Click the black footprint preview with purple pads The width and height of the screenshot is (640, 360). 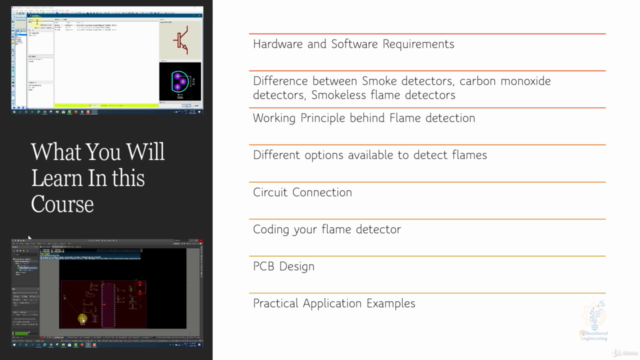point(180,82)
